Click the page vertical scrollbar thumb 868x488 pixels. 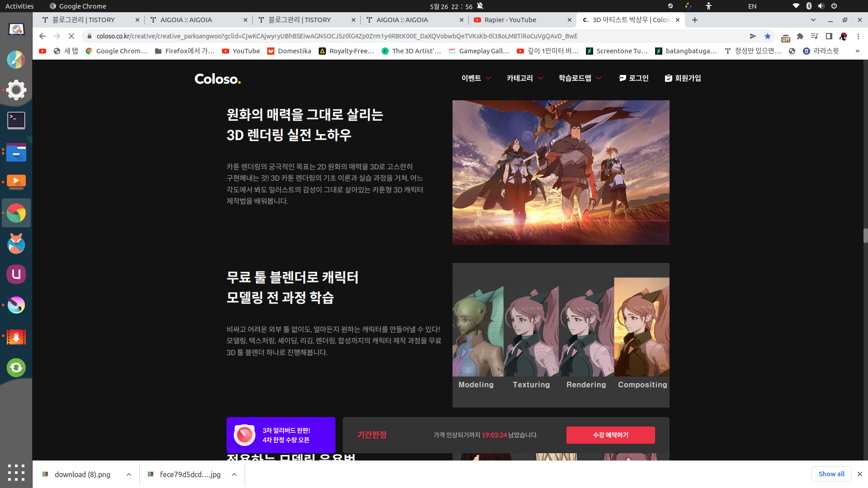pos(865,236)
